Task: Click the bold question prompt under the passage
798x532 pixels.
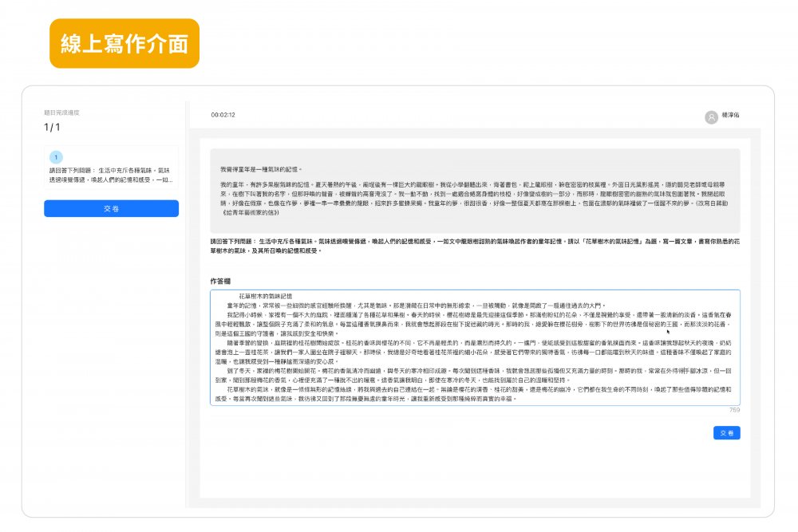Action: point(474,246)
